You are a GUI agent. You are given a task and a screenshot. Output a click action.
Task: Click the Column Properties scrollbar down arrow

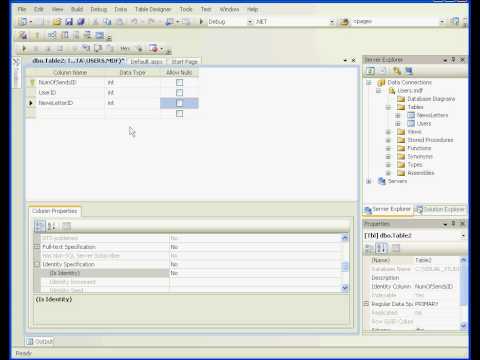click(345, 288)
